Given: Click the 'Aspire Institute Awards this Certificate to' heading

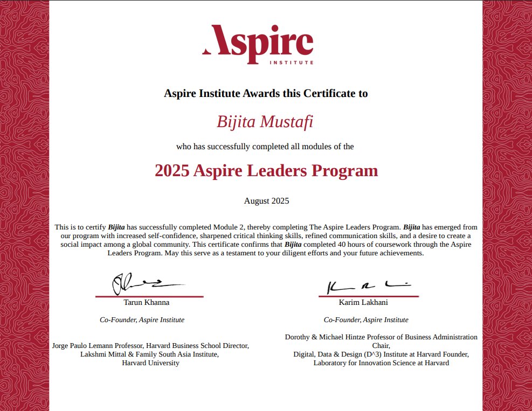Looking at the screenshot, I should [x=266, y=93].
